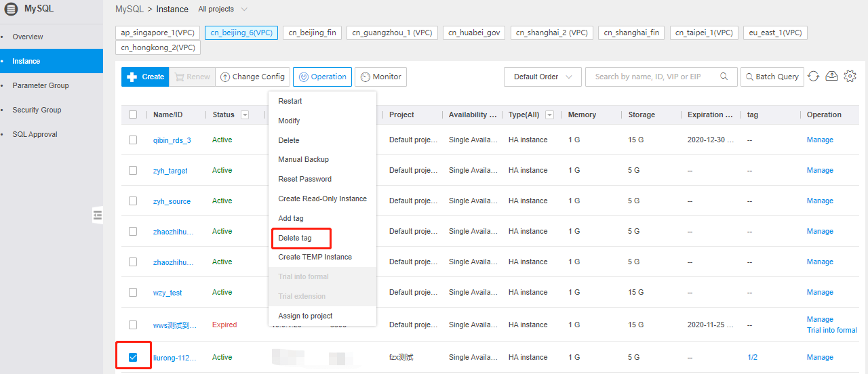Choose Manual Backup menu item
868x374 pixels.
tap(322, 159)
